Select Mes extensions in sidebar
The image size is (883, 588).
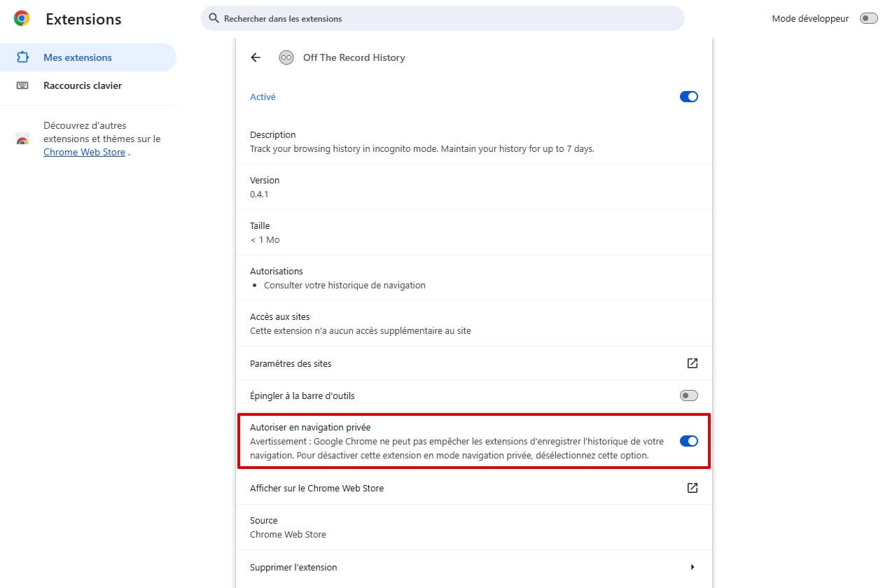coord(88,57)
